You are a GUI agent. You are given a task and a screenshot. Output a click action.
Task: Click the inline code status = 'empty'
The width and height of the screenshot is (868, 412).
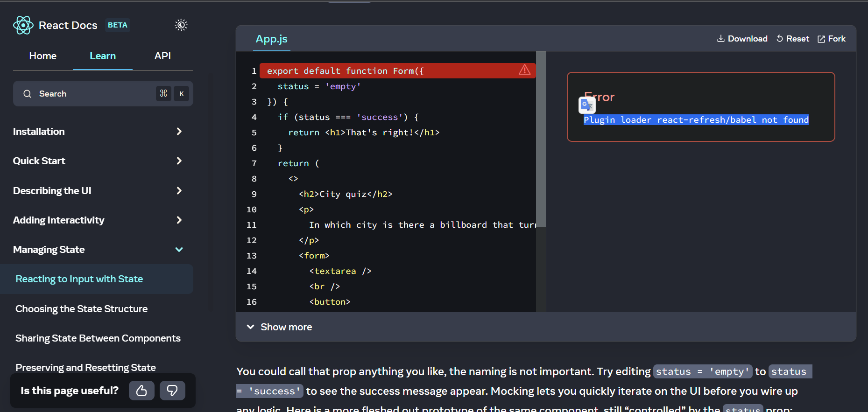coord(703,371)
